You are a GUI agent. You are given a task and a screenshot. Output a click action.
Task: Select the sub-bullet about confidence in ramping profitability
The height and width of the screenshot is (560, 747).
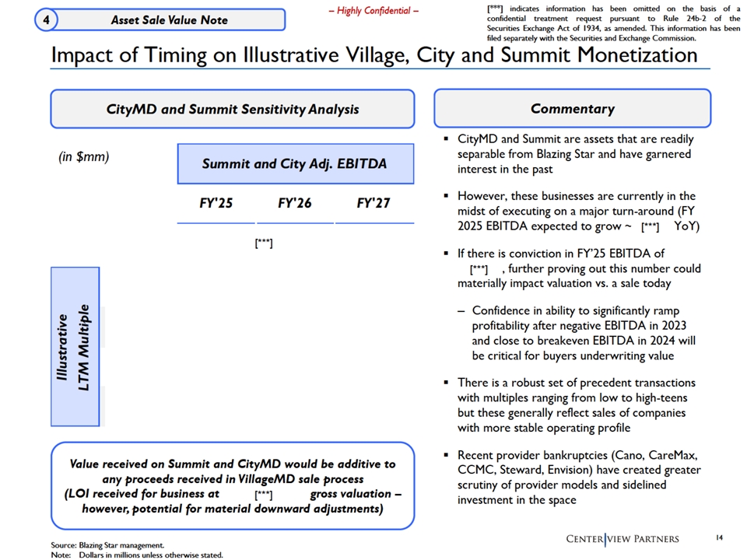[584, 334]
